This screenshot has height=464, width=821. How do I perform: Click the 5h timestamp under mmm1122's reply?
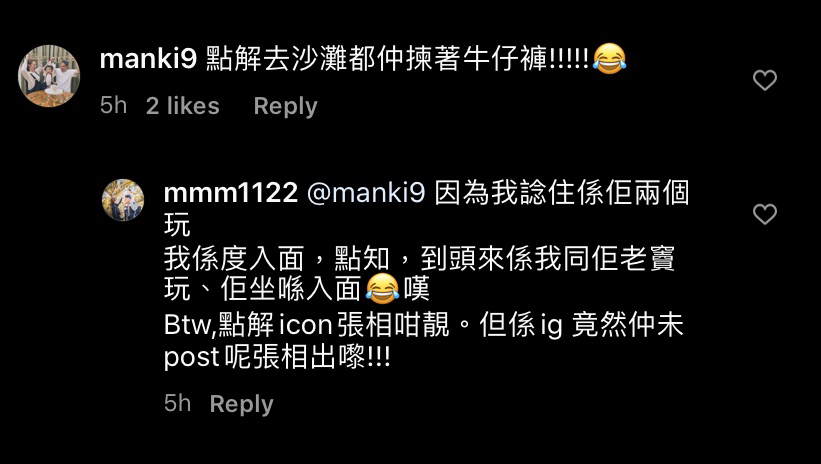177,404
